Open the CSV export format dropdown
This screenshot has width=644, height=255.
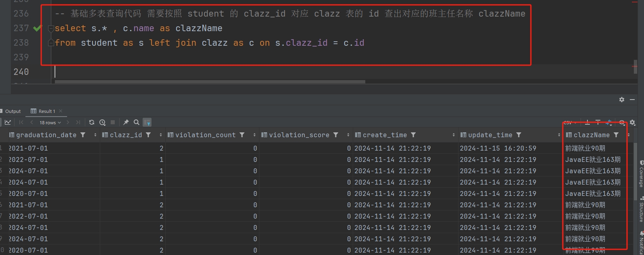[x=570, y=123]
